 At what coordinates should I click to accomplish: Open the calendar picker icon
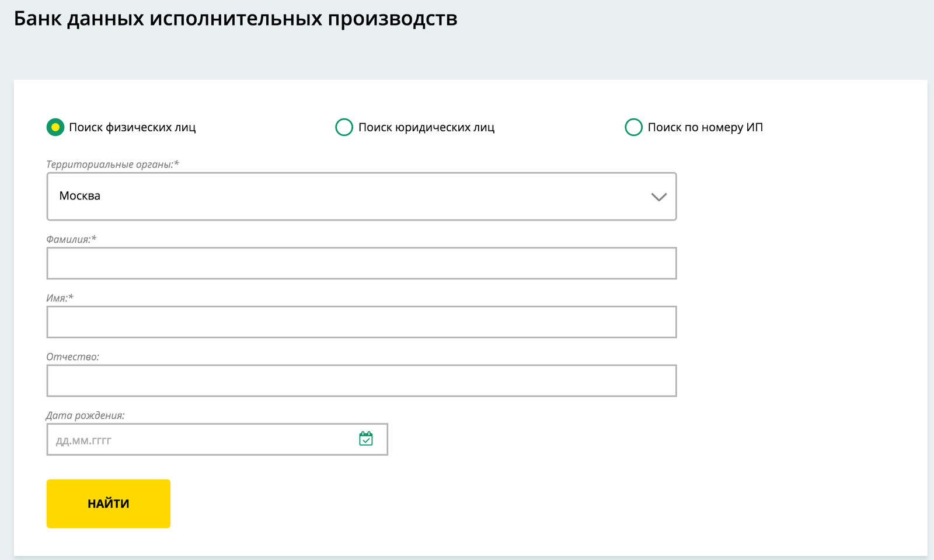[366, 439]
